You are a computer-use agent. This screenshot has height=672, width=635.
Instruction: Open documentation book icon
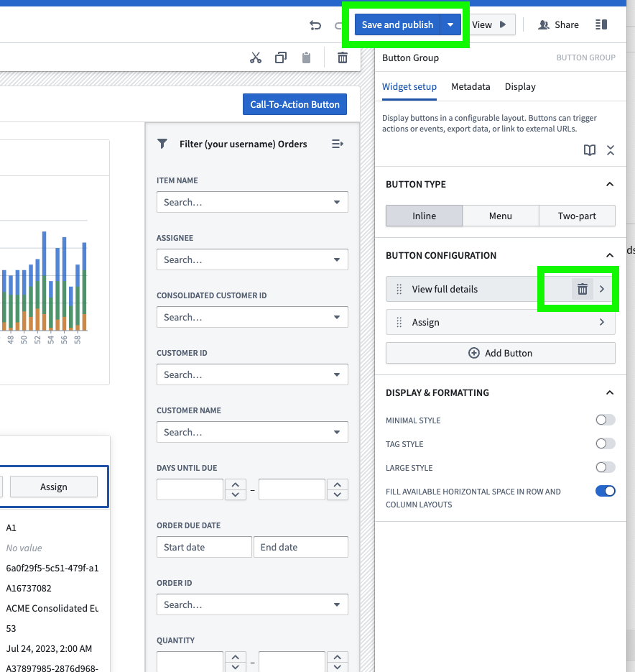tap(590, 150)
